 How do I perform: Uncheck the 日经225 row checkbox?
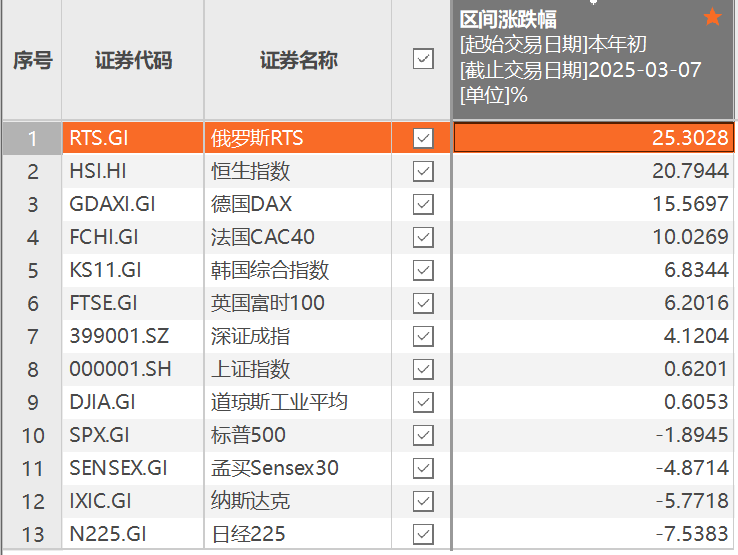click(x=423, y=534)
